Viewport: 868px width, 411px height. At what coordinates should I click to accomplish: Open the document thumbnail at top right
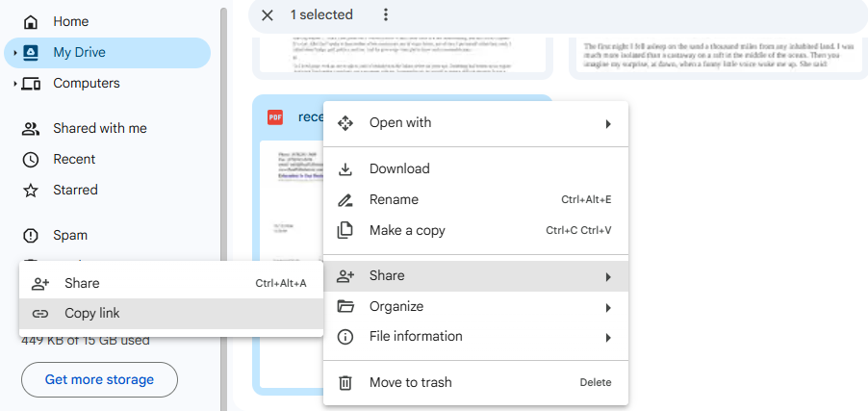716,54
